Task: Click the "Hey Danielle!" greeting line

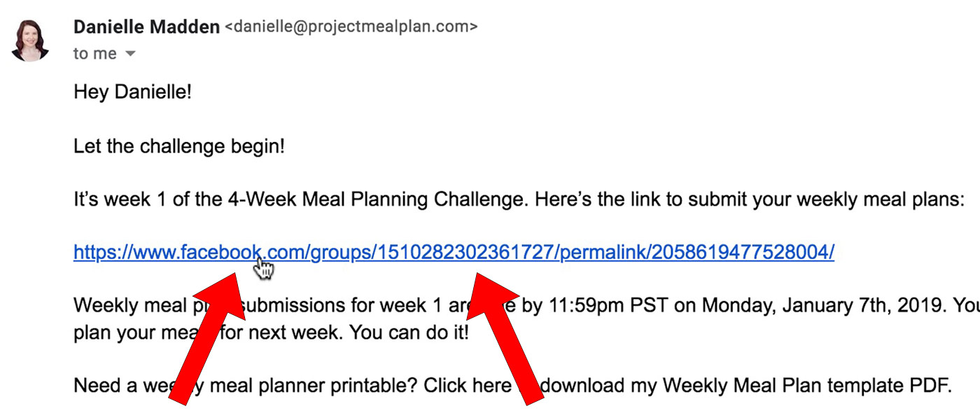Action: (132, 92)
